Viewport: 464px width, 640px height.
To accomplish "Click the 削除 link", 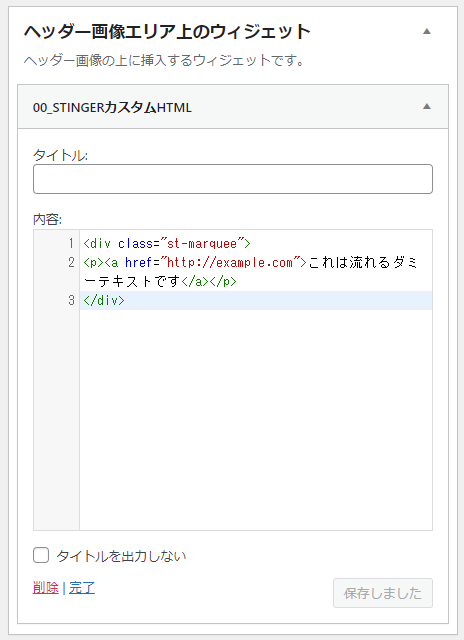I will point(46,588).
